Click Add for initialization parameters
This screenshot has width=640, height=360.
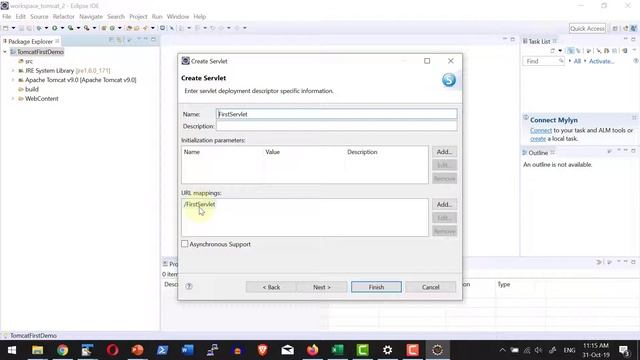(444, 152)
